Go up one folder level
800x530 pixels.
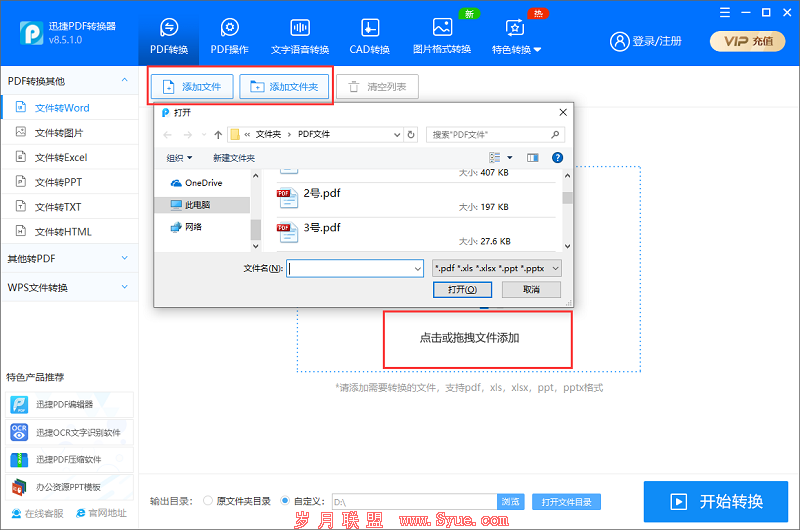(218, 135)
